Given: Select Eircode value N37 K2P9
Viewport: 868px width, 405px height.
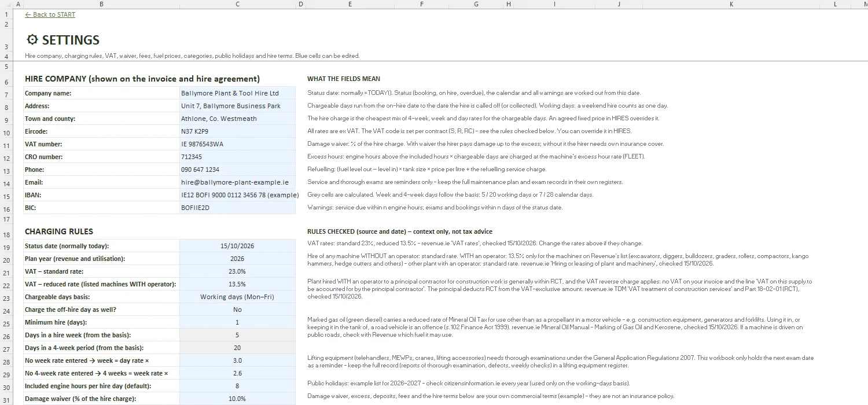Looking at the screenshot, I should click(x=237, y=131).
